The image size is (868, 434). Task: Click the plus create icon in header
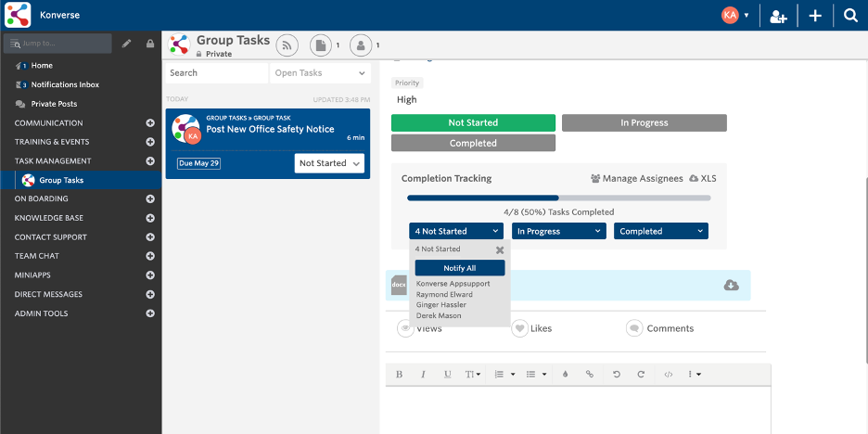(x=815, y=15)
